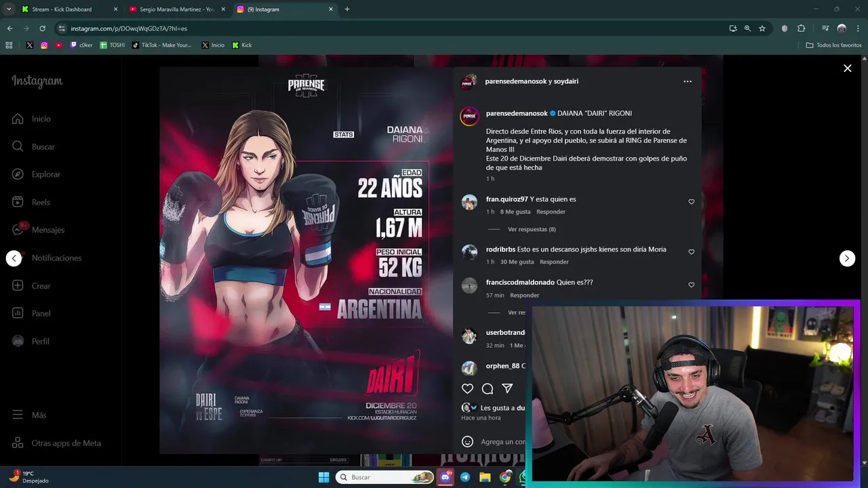Go to the previous post arrow
Viewport: 868px width, 488px height.
pos(14,258)
